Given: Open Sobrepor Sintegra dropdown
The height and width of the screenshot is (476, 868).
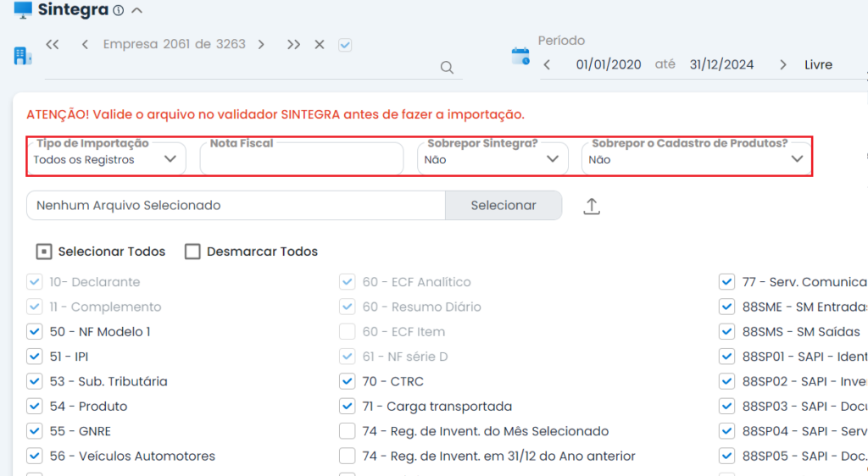Looking at the screenshot, I should (492, 159).
